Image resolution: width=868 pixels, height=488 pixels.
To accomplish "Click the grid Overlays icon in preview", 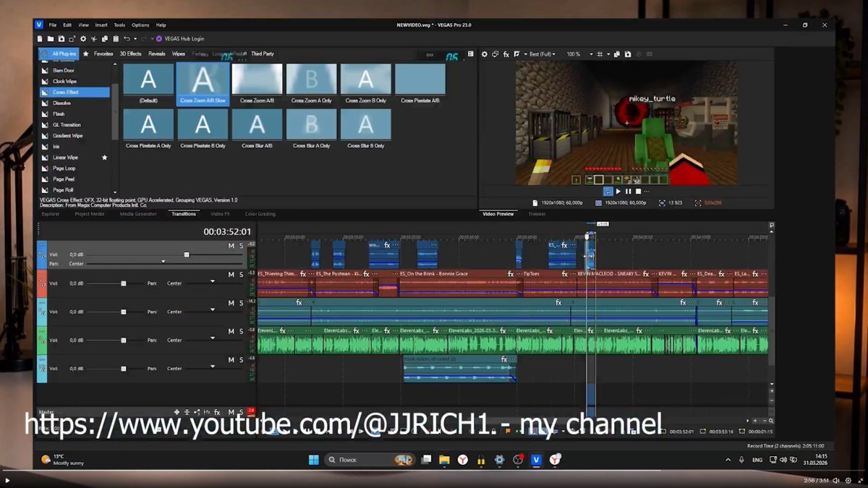I will click(x=600, y=54).
